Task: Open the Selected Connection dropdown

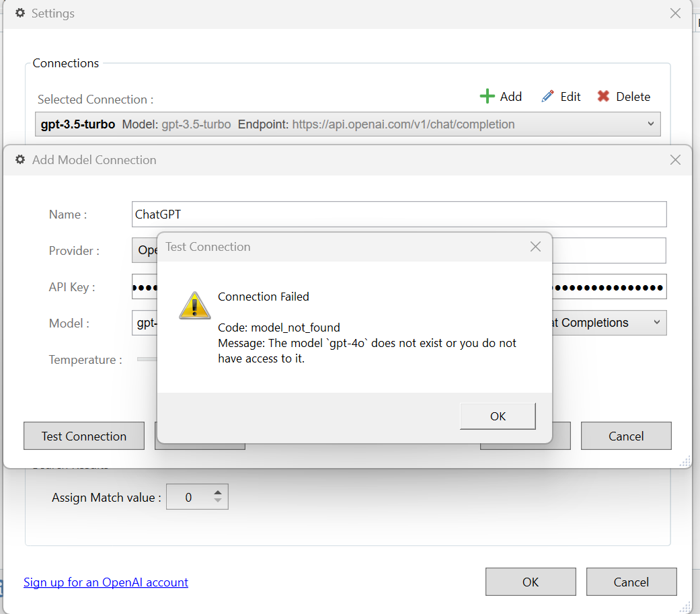Action: (650, 124)
